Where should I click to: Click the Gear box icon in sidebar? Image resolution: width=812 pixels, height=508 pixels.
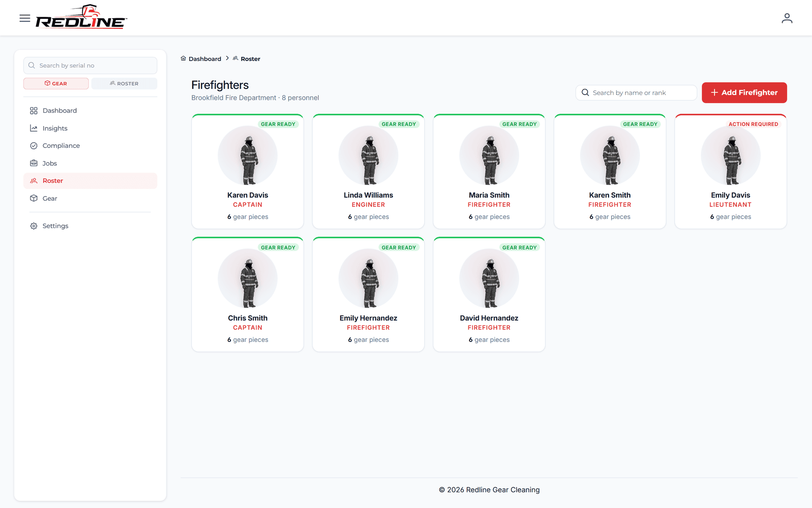[34, 199]
